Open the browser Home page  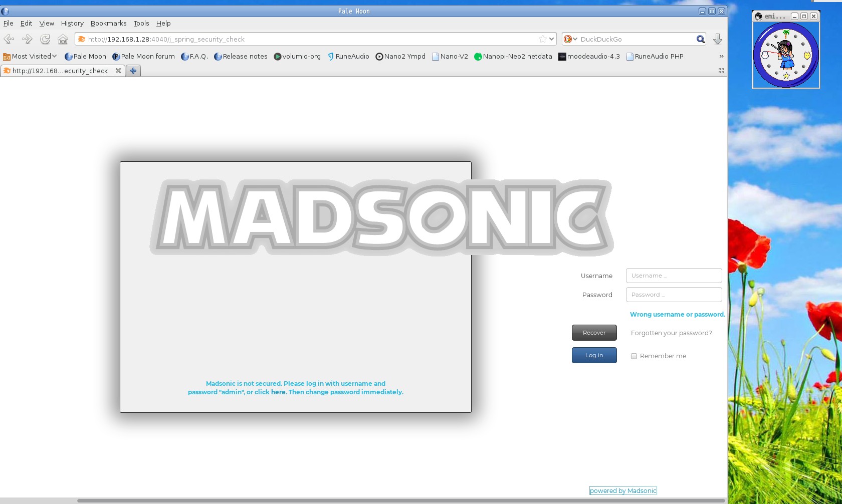[63, 39]
